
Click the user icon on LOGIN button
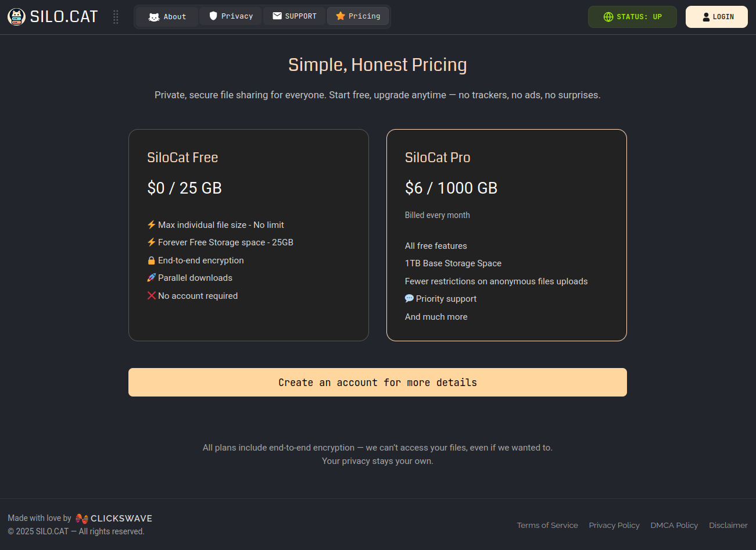pos(706,17)
